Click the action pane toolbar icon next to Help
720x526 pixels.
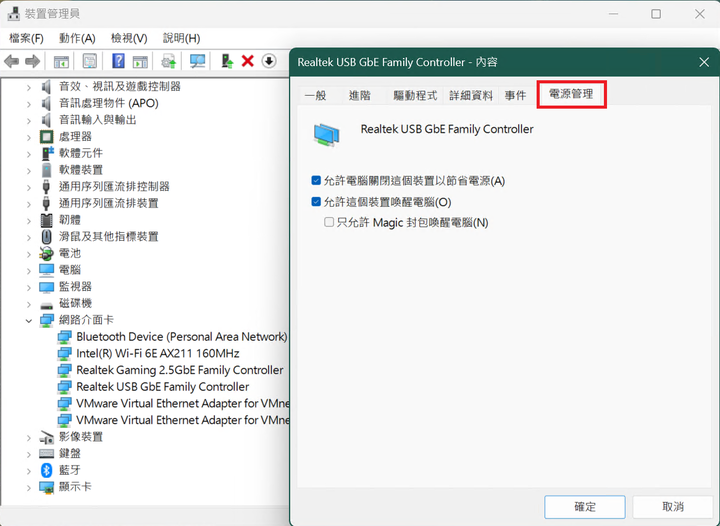point(140,61)
